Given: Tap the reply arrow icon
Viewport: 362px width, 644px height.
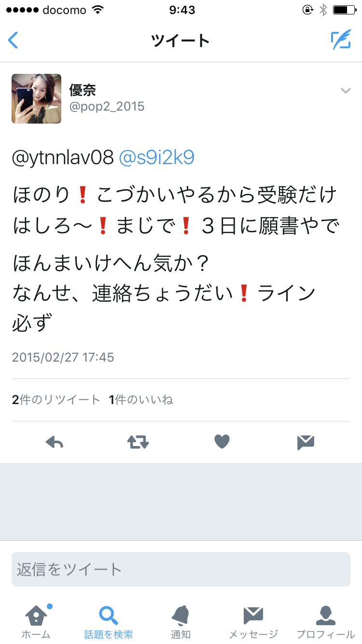Looking at the screenshot, I should pyautogui.click(x=55, y=442).
